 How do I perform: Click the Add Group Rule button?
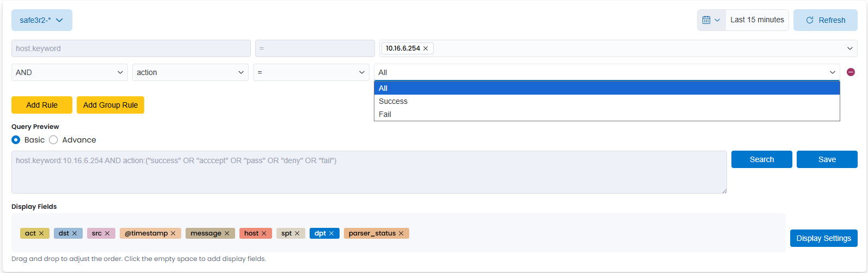[x=110, y=105]
